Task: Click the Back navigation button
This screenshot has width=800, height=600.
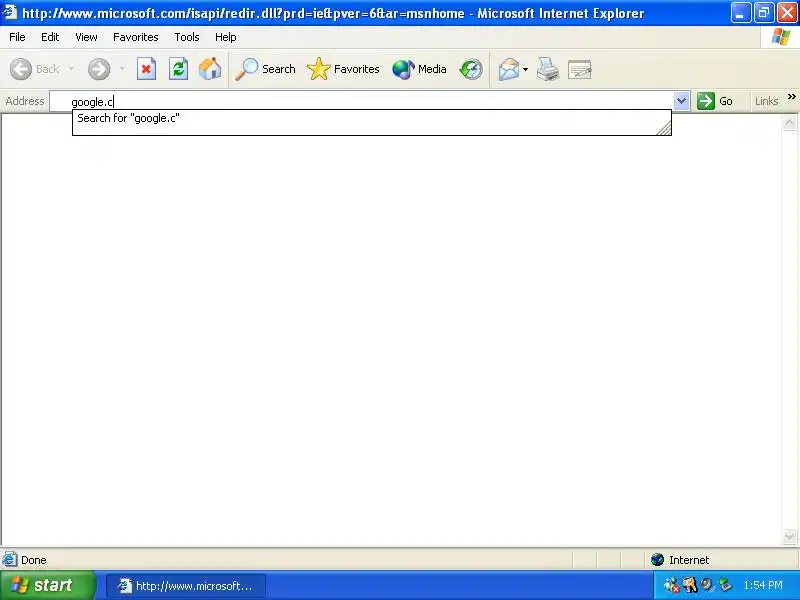Action: [x=34, y=69]
